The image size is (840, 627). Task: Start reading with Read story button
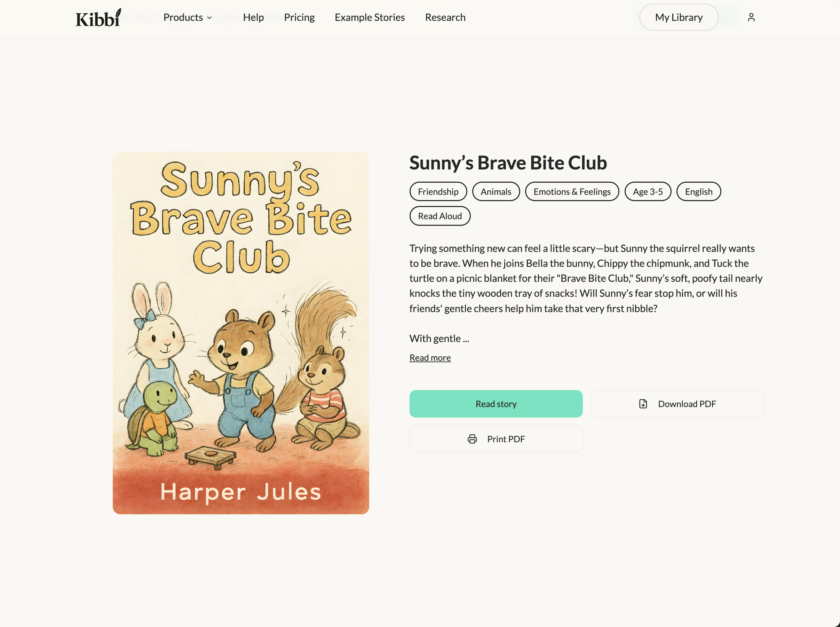496,404
